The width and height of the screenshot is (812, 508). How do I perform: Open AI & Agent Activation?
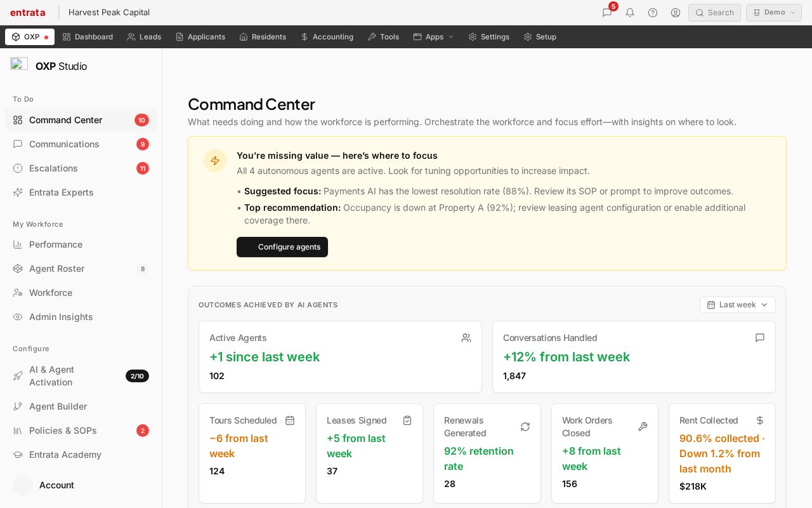click(x=81, y=376)
